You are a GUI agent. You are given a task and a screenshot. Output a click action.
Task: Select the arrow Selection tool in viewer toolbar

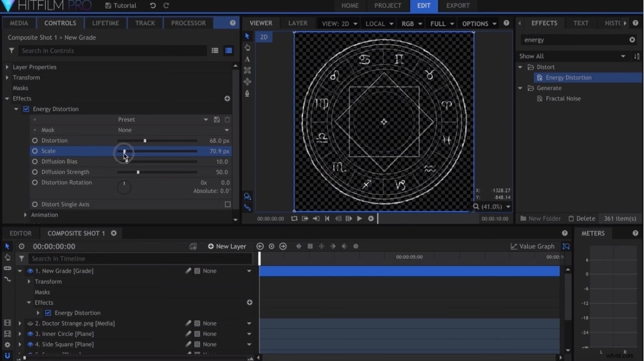(x=248, y=35)
